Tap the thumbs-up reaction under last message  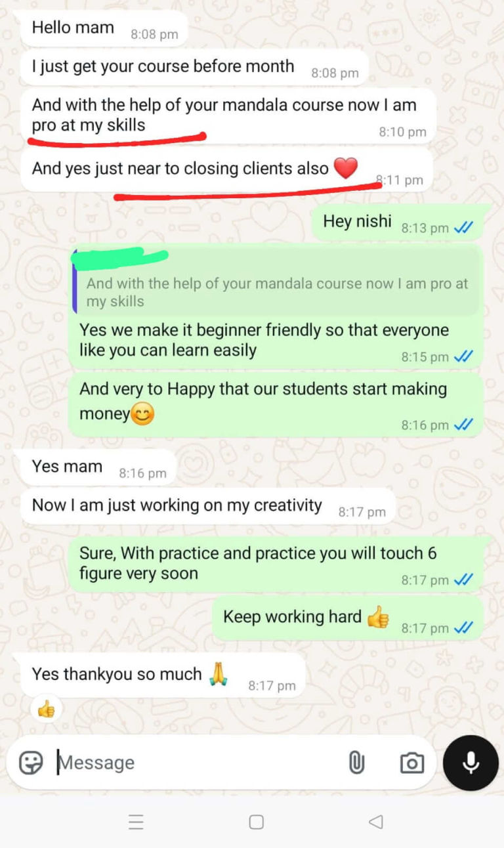46,710
